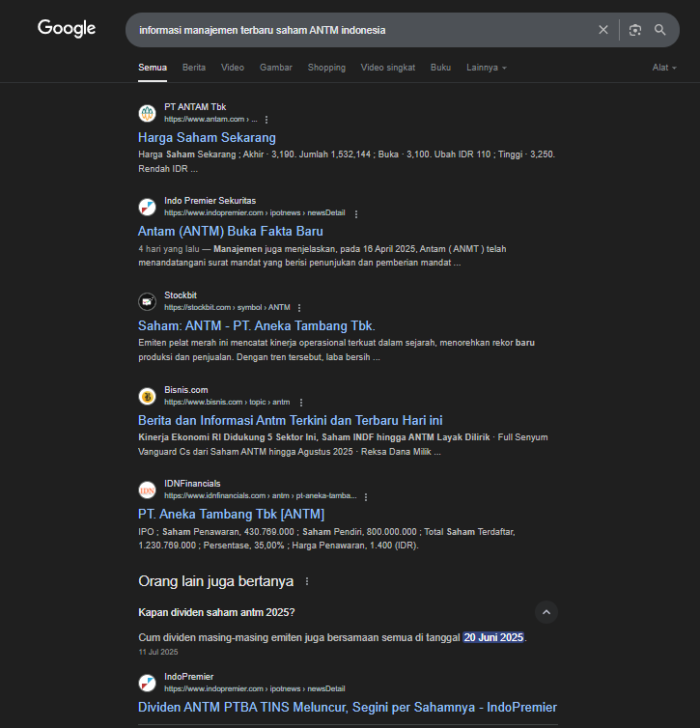Viewport: 700px width, 728px height.
Task: Open Berita dan Informasi Antm Terkini link
Action: (290, 420)
